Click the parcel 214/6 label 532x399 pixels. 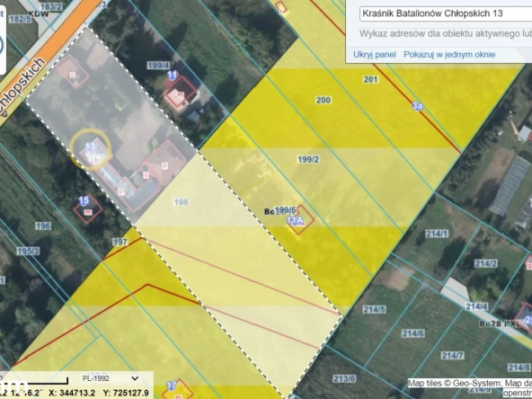412,333
